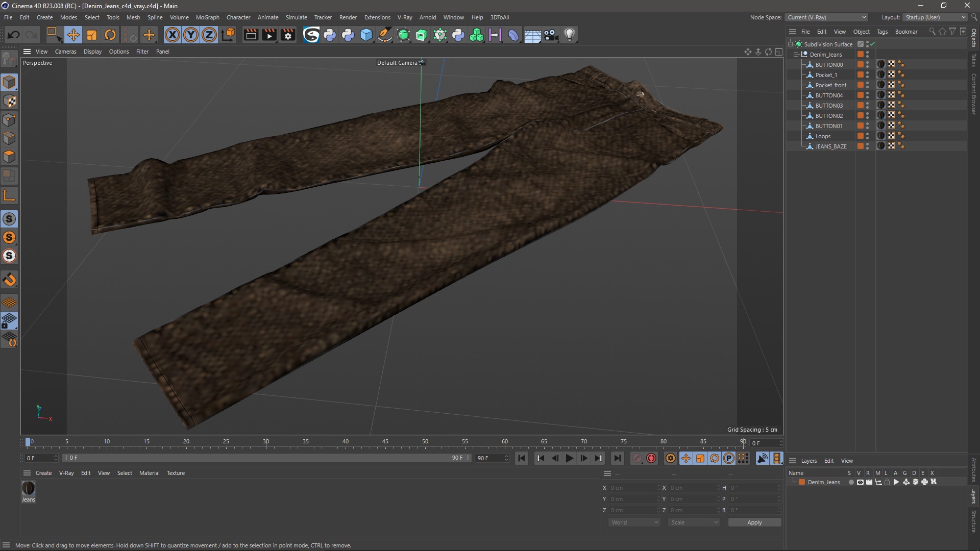Click the Camera object icon
Screen dimensions: 980x551
(x=551, y=35)
